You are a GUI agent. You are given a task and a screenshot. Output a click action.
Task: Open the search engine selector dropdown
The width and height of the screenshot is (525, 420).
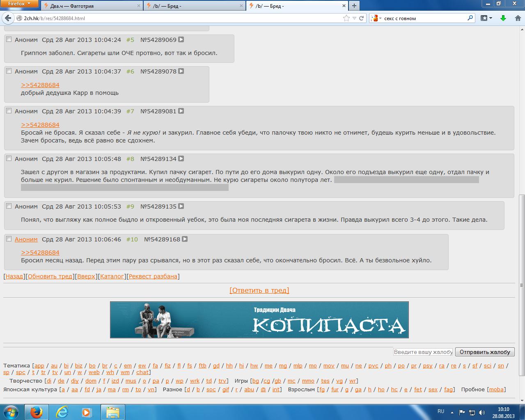[376, 18]
